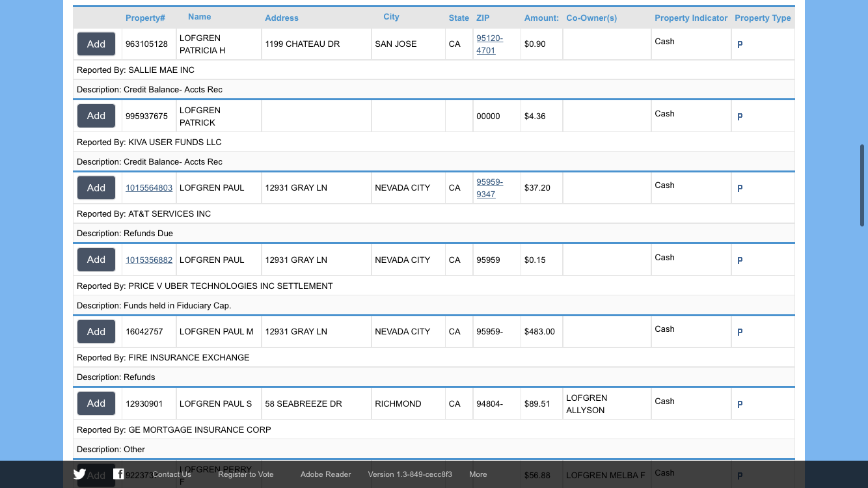The width and height of the screenshot is (868, 488).
Task: Click the version 1.3-849-cecc8f3 text
Action: pos(410,474)
